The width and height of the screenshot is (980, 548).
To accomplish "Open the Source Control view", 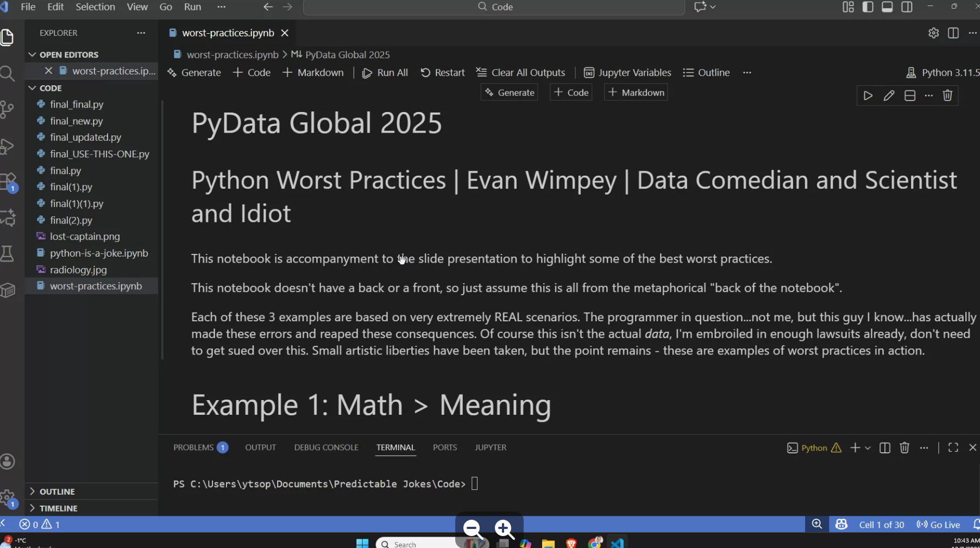I will 8,109.
